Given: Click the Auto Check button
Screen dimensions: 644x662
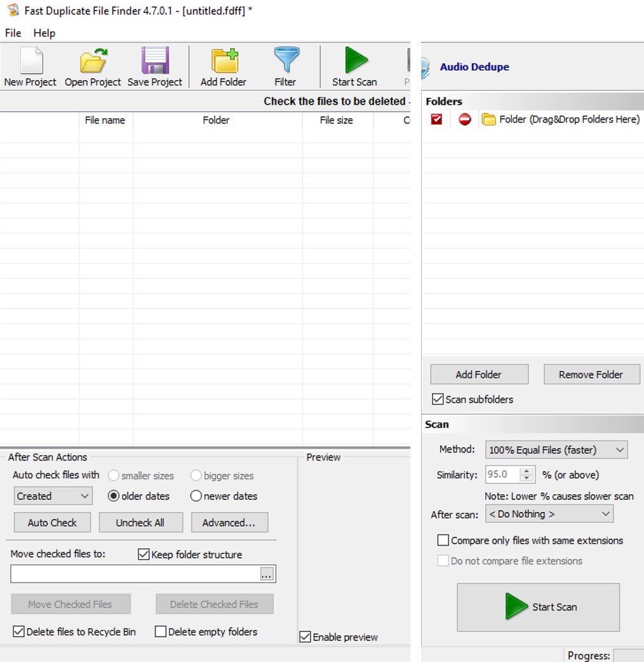Looking at the screenshot, I should pyautogui.click(x=52, y=522).
